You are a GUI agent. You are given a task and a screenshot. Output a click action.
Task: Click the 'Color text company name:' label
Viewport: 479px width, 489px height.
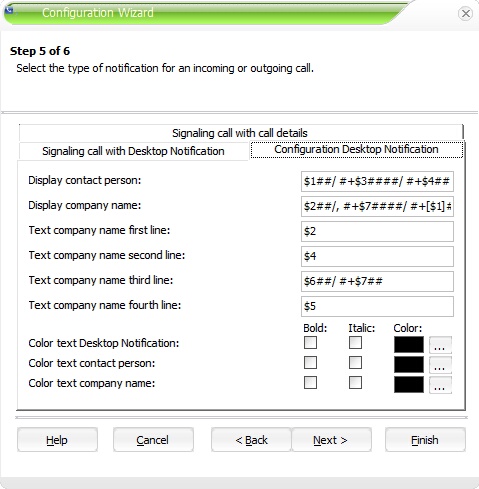92,383
